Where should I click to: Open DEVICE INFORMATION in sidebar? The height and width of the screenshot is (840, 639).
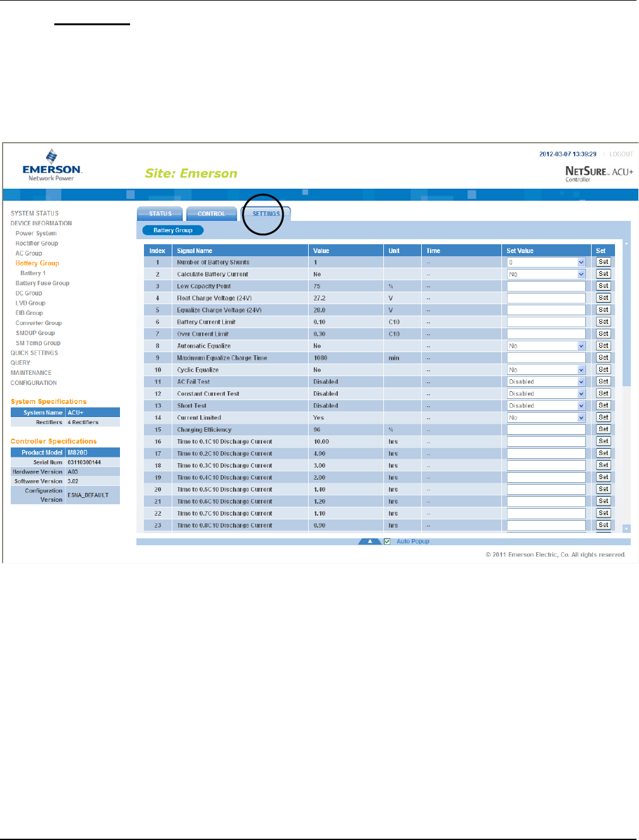tap(41, 223)
